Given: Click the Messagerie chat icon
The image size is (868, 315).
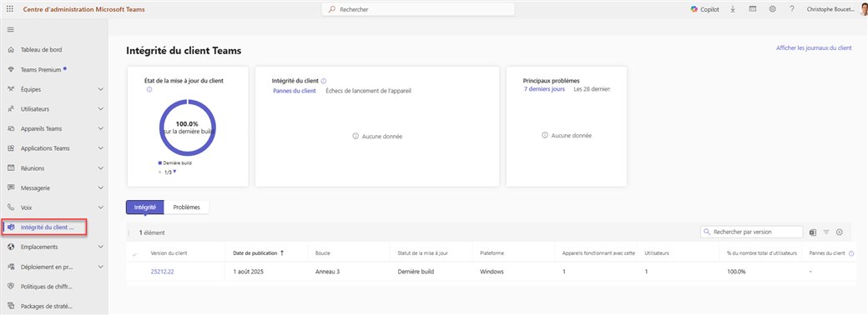Looking at the screenshot, I should (x=11, y=187).
